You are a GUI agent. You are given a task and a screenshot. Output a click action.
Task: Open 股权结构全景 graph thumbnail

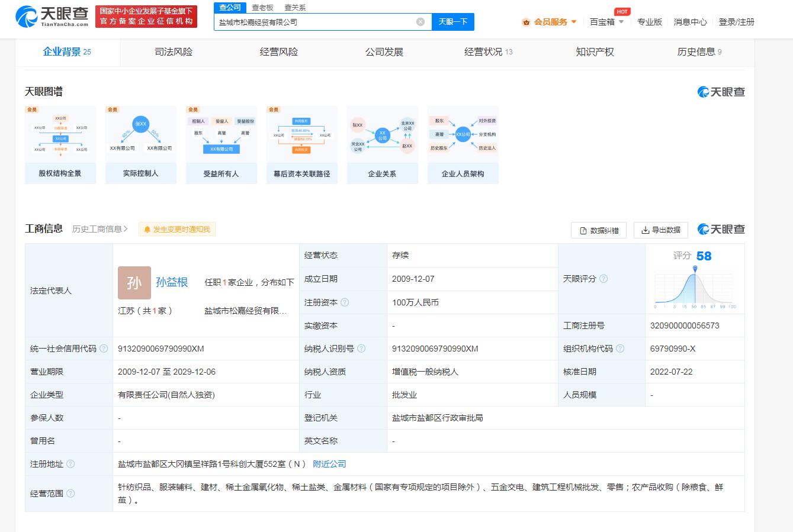coord(60,145)
